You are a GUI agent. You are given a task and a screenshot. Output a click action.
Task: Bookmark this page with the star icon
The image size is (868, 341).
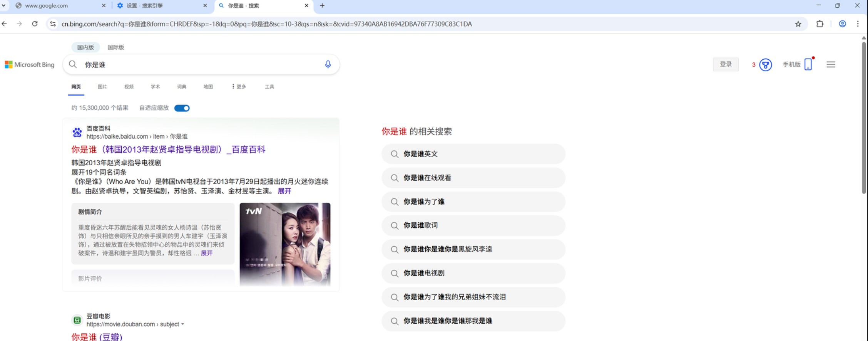pyautogui.click(x=798, y=24)
